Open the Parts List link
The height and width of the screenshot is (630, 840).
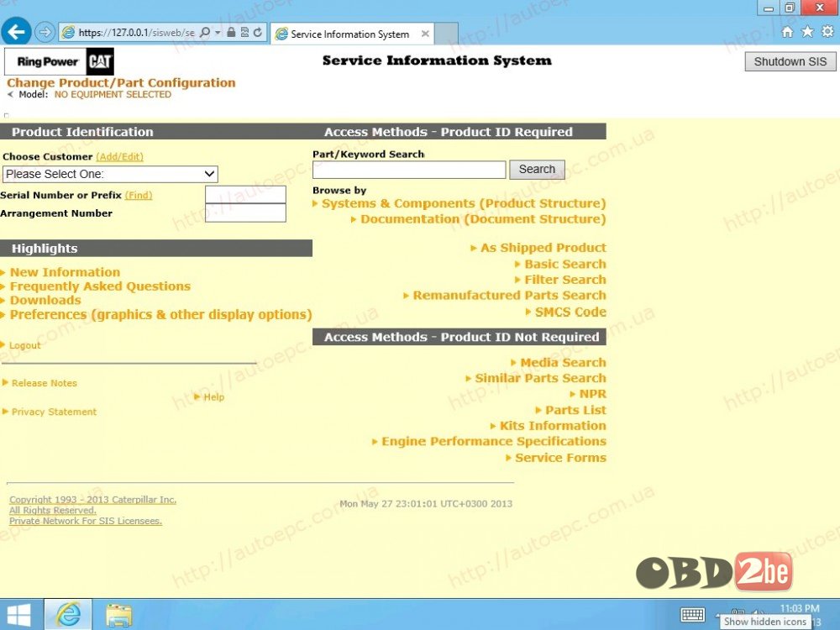click(576, 410)
